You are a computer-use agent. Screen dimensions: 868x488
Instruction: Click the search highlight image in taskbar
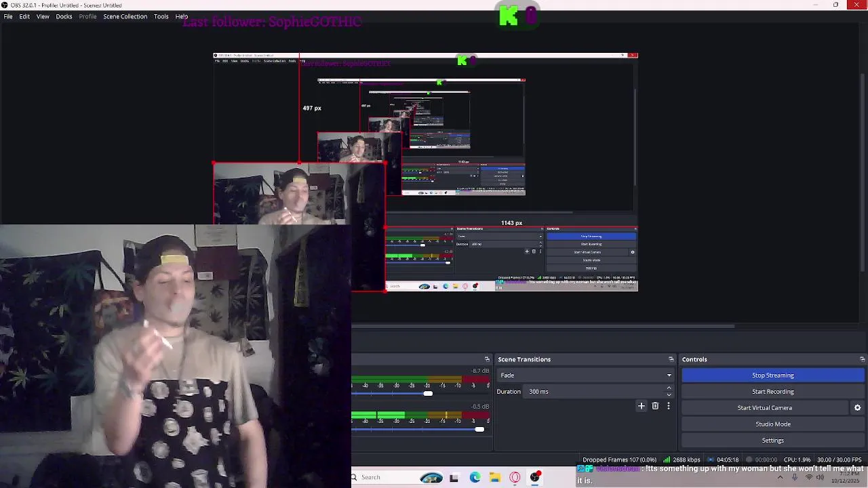coord(431,477)
